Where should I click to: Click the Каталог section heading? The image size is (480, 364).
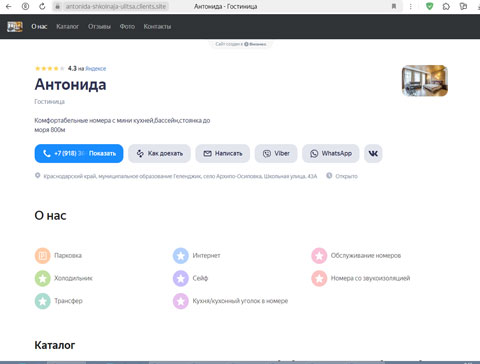(55, 345)
